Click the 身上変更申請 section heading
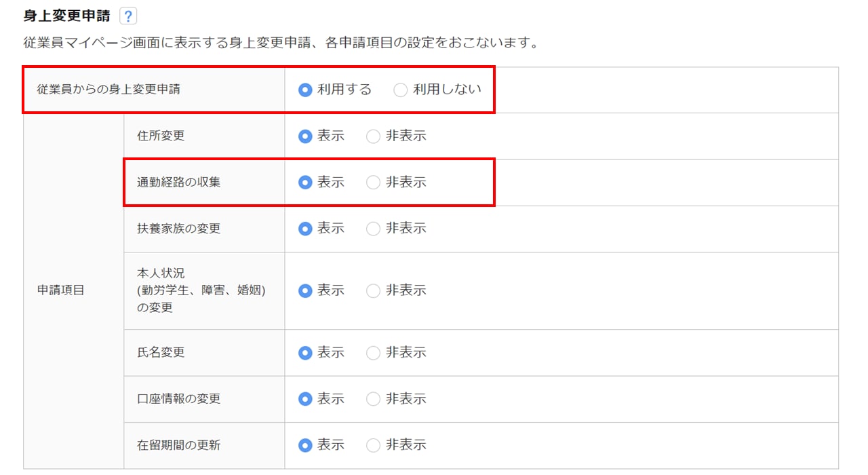This screenshot has height=475, width=868. pyautogui.click(x=66, y=16)
